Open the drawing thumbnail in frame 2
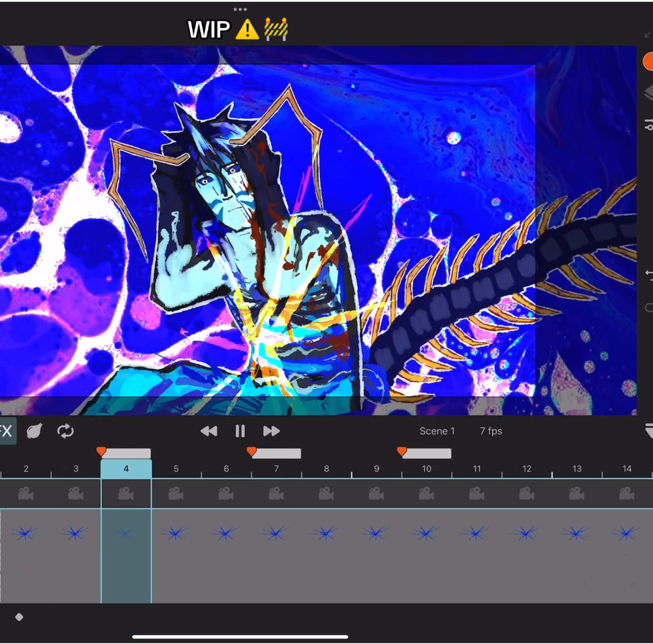This screenshot has height=644, width=653. coord(25,533)
